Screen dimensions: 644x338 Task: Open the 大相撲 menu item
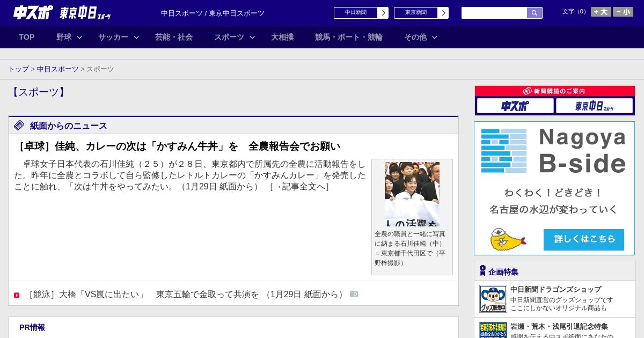point(282,37)
